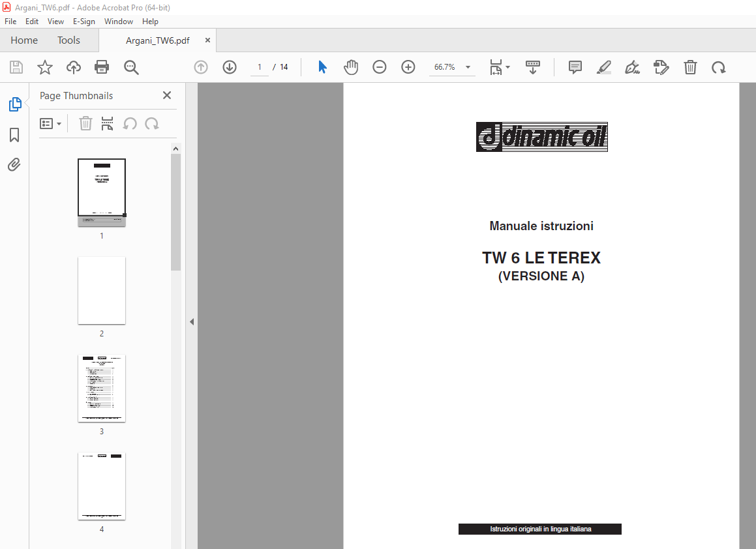Image resolution: width=756 pixels, height=549 pixels.
Task: Switch to the Tools tab
Action: [68, 40]
